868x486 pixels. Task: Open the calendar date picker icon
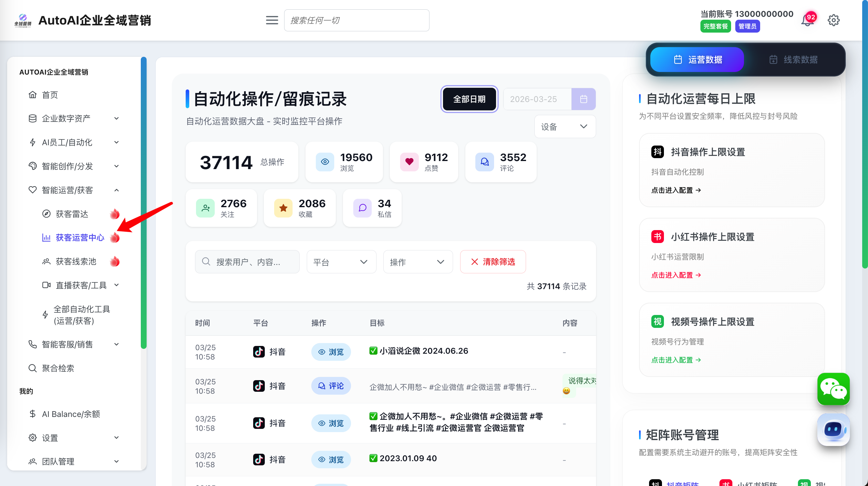[x=583, y=99]
